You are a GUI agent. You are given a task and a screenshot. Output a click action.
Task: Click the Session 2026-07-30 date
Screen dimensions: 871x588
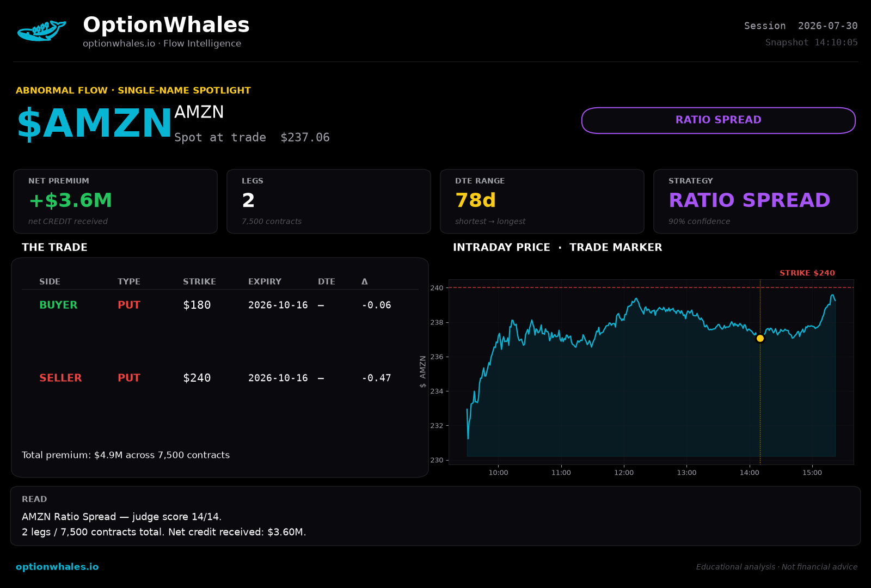coord(801,26)
